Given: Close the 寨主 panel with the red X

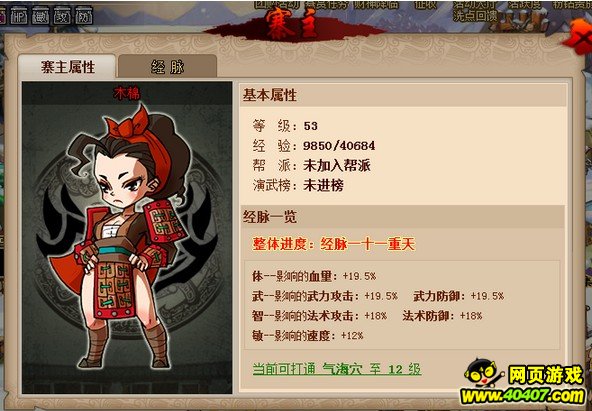Looking at the screenshot, I should pos(579,38).
